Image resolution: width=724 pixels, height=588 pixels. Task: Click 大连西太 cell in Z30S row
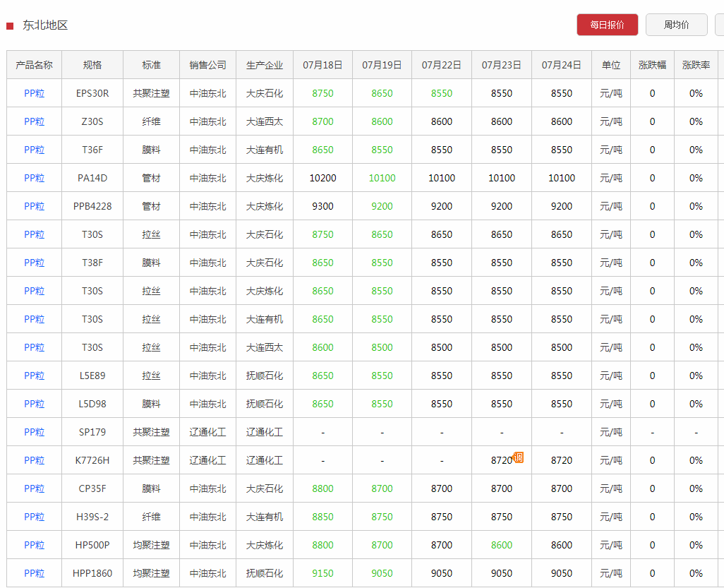[x=265, y=121]
